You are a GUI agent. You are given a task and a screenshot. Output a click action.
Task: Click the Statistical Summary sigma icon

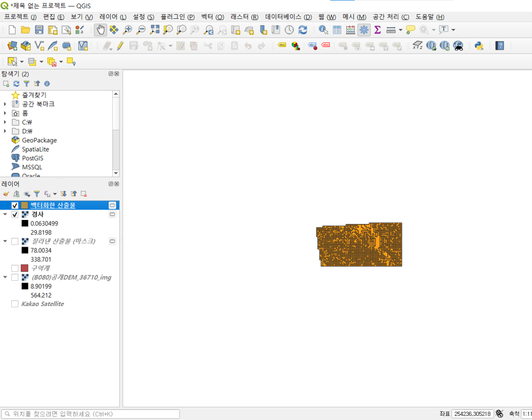tap(377, 30)
